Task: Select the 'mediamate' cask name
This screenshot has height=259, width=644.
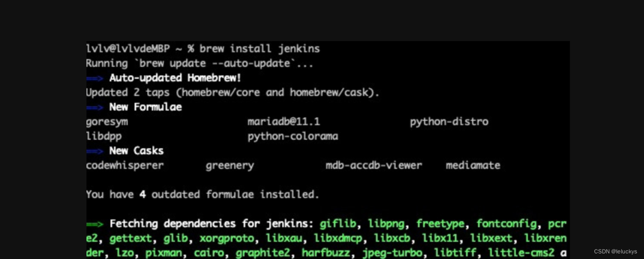Action: click(473, 166)
